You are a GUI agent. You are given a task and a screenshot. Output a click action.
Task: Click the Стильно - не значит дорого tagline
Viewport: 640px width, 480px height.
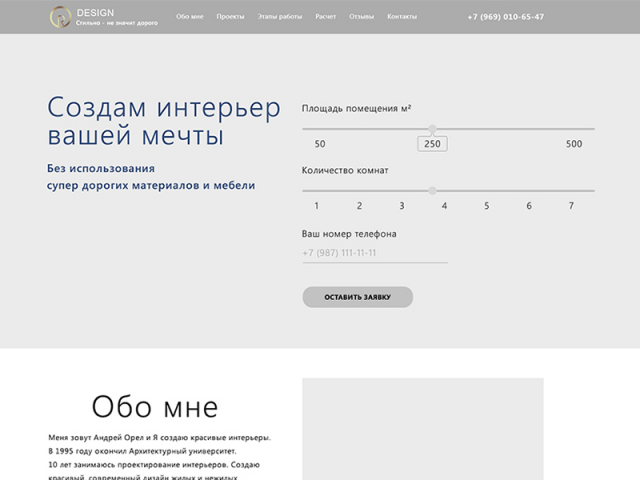[x=117, y=23]
